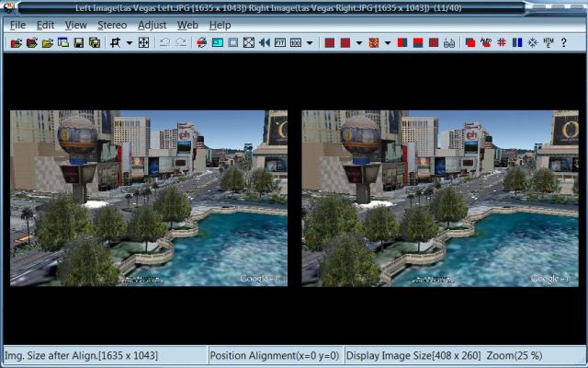Switch to above/below view icon

point(418,43)
